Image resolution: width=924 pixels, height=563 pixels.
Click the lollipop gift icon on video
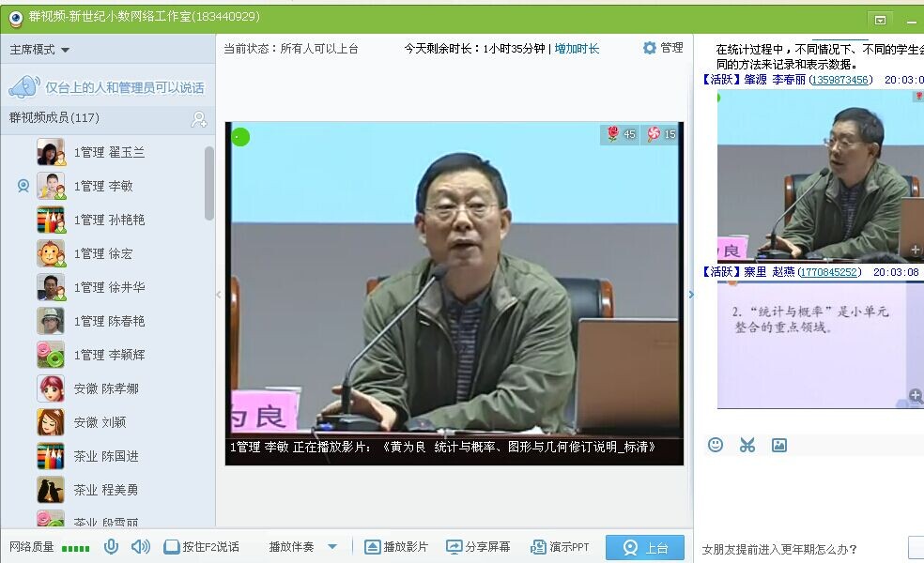654,134
